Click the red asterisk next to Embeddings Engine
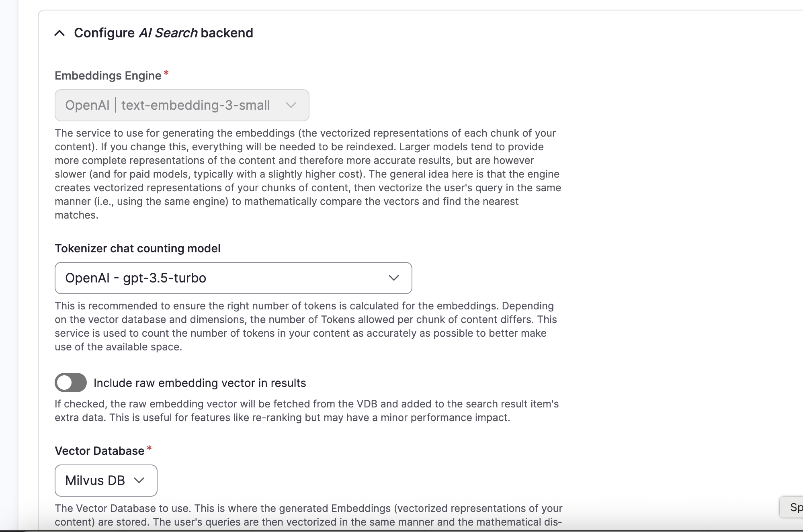Viewport: 803px width, 532px height. coord(166,72)
